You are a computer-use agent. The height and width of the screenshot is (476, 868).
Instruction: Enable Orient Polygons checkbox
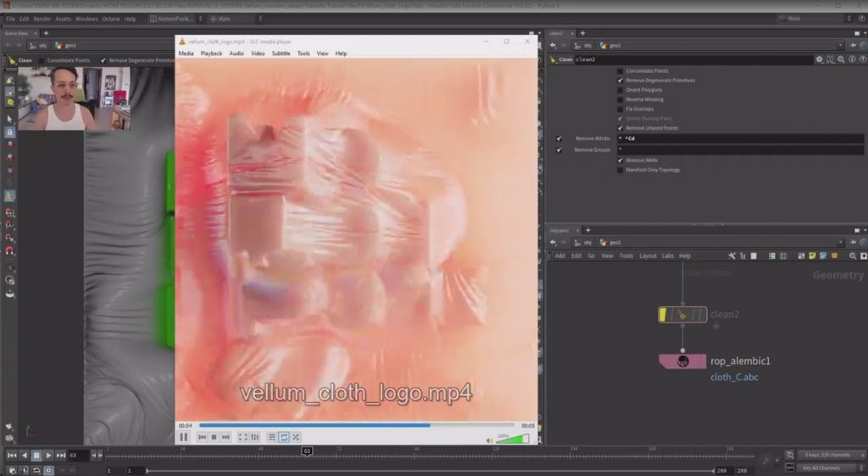(x=620, y=90)
